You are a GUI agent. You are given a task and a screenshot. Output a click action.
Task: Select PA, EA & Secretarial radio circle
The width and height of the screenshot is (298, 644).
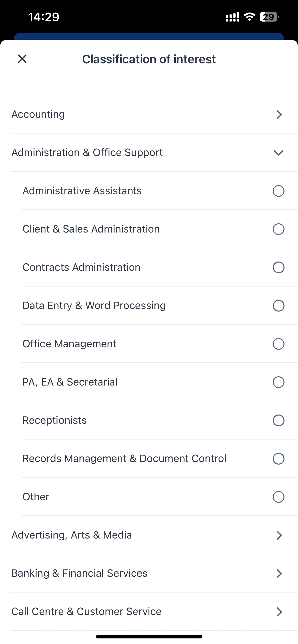278,382
